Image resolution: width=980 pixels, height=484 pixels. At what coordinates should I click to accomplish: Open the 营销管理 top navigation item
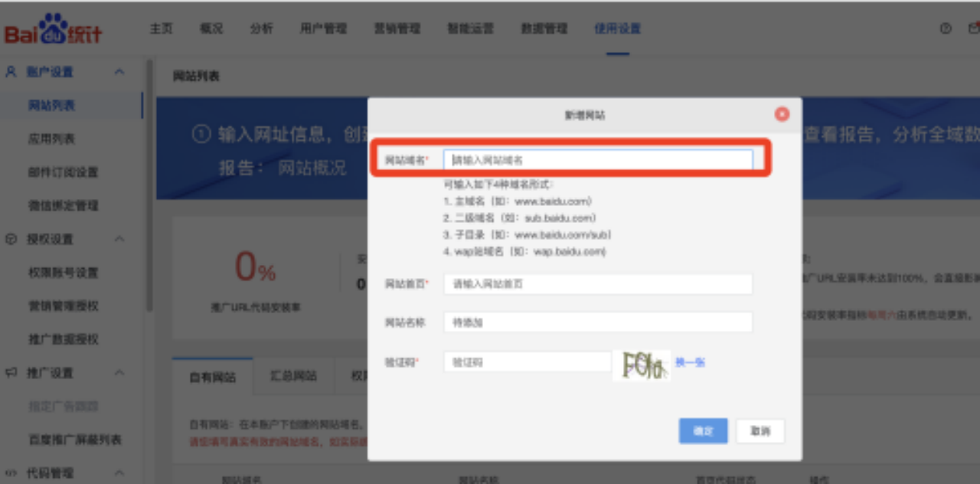point(397,28)
